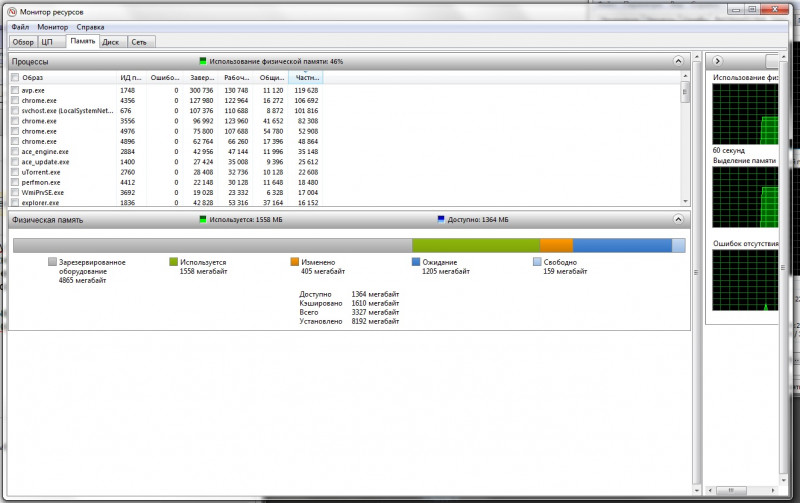
Task: Switch to the 'Диск' tab
Action: coord(110,42)
